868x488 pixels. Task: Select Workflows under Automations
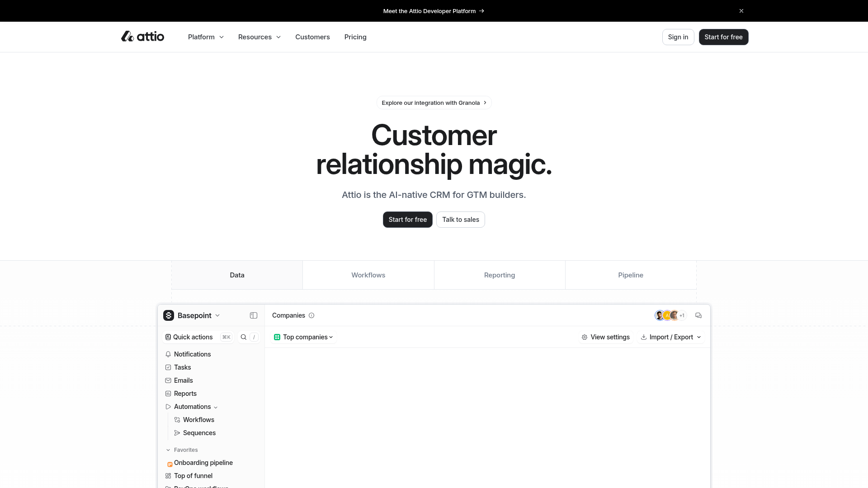click(x=198, y=420)
